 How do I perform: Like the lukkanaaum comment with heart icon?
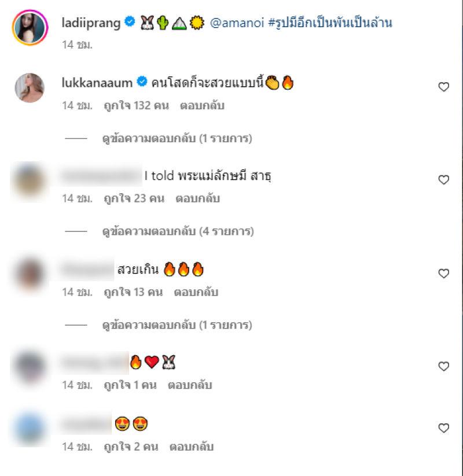coord(443,87)
